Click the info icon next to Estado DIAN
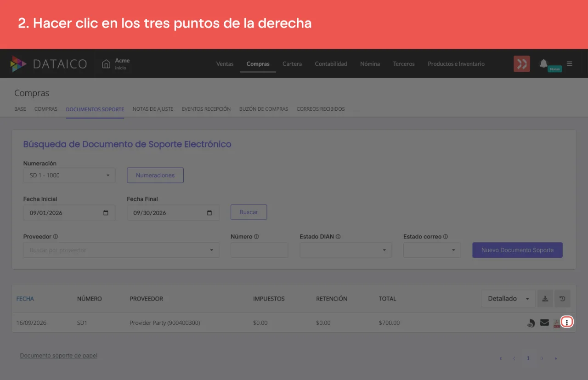Image resolution: width=588 pixels, height=380 pixels. (338, 237)
